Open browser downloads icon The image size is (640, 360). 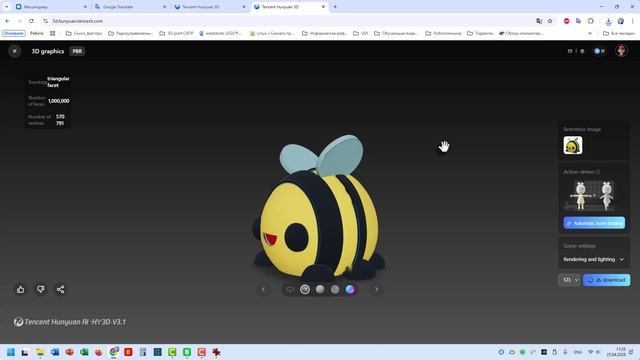tap(608, 21)
